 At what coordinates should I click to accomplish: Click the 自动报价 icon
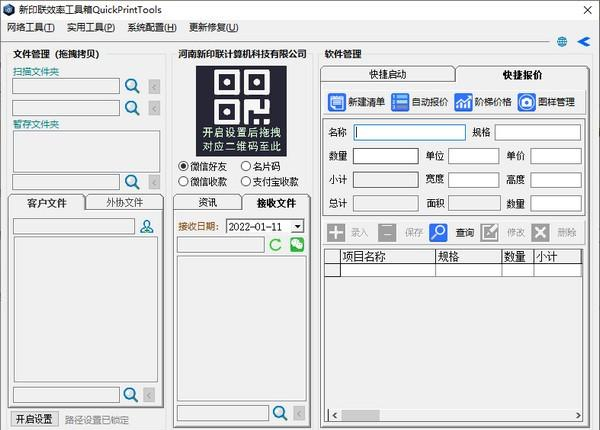click(x=400, y=102)
